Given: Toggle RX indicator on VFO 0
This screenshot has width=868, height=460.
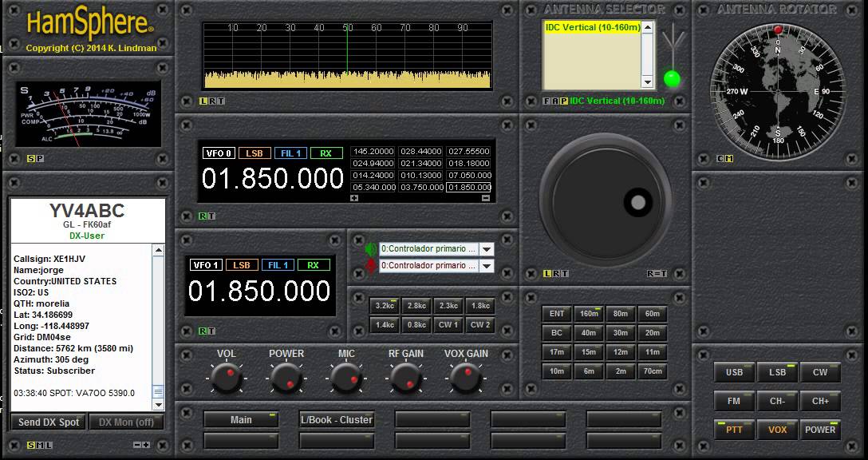Looking at the screenshot, I should tap(326, 153).
